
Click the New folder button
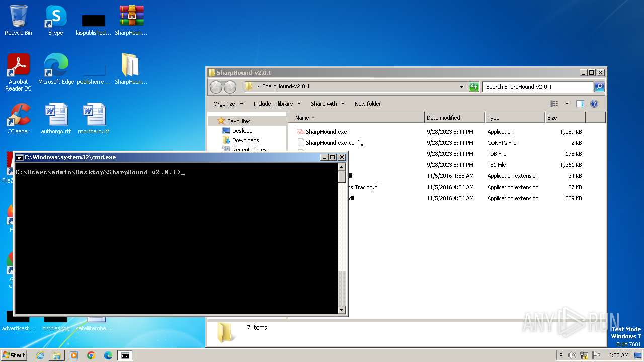[368, 104]
